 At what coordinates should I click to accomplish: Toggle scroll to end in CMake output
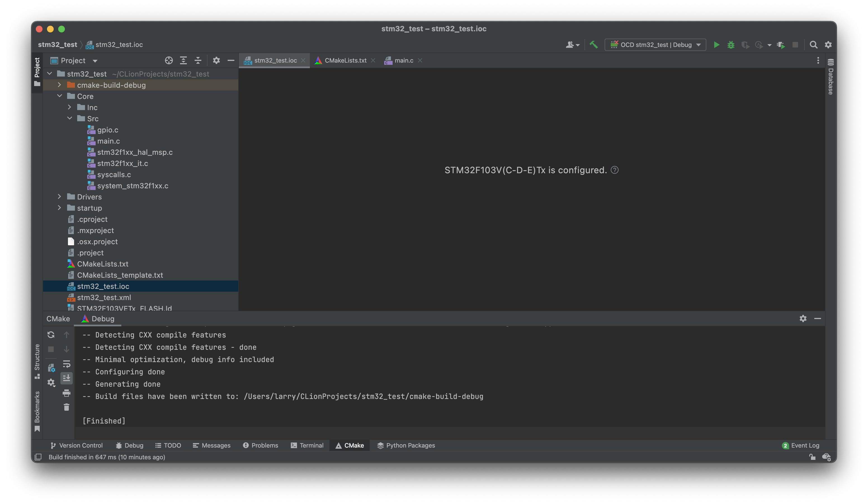click(x=67, y=378)
